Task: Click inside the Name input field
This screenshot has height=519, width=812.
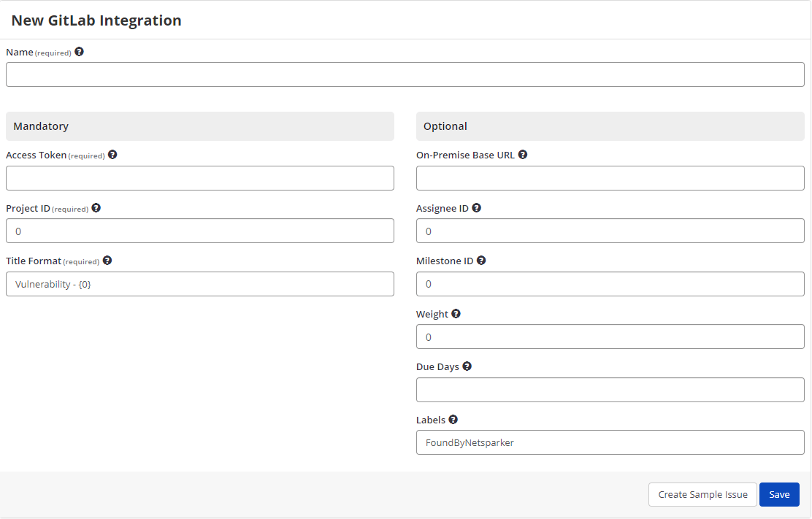Action: 405,74
